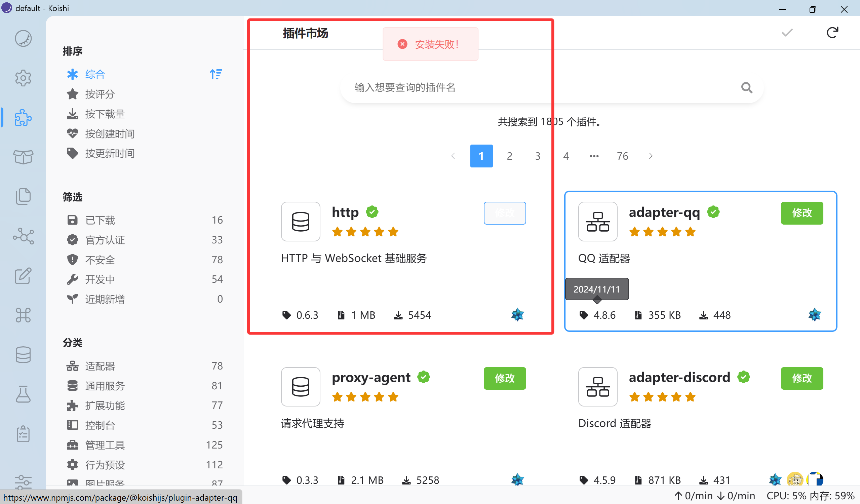Toggle the sort direction icon beside 综合

point(216,74)
